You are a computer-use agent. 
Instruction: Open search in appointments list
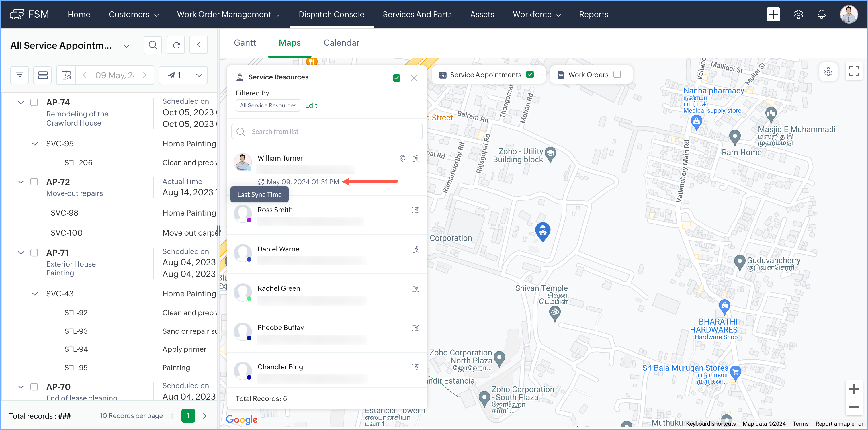click(x=153, y=45)
